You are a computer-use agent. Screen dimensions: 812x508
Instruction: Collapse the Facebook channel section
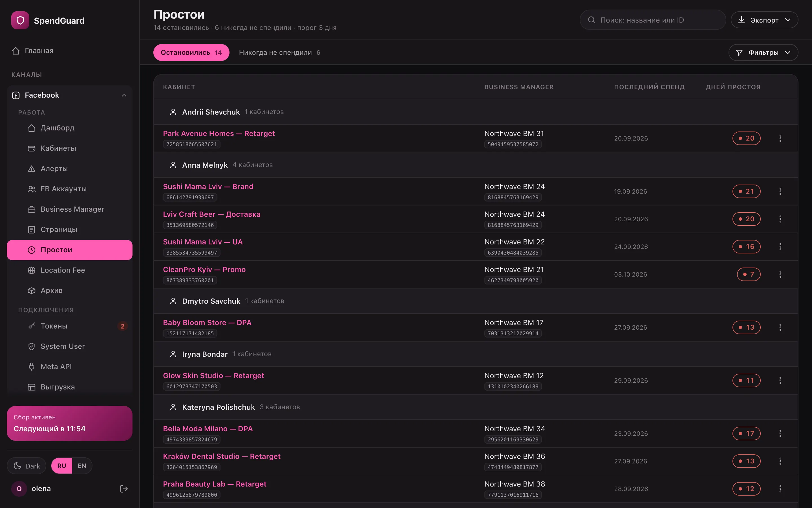[124, 95]
